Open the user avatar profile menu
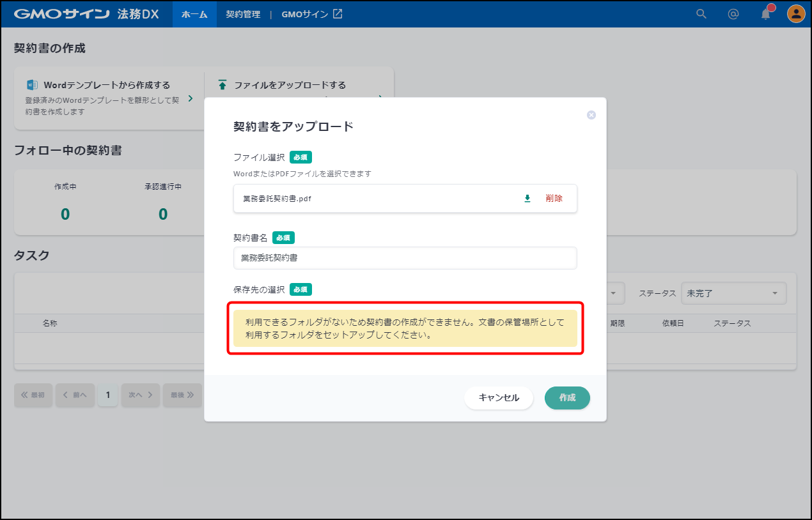812x520 pixels. click(x=796, y=14)
